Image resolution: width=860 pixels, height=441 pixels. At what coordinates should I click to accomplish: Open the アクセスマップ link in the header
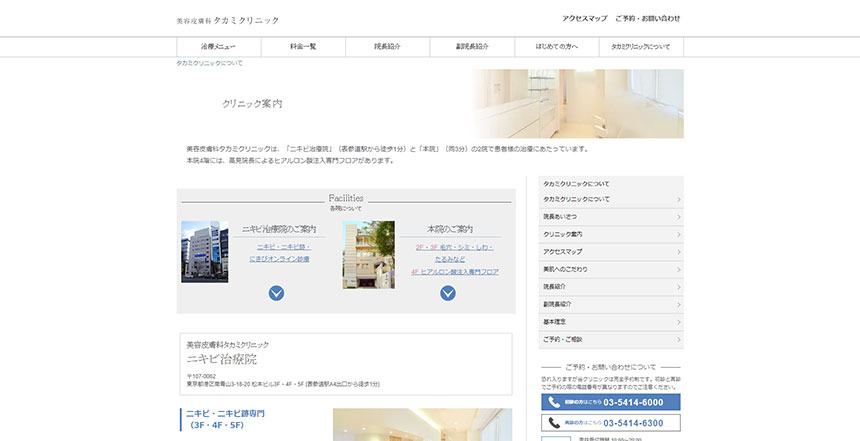(x=585, y=19)
